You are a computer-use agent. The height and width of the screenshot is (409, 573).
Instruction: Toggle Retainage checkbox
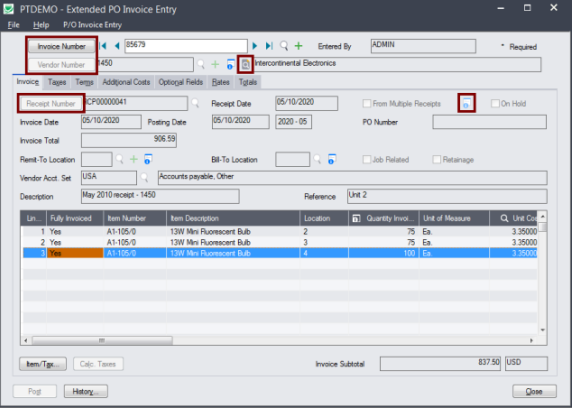point(437,159)
